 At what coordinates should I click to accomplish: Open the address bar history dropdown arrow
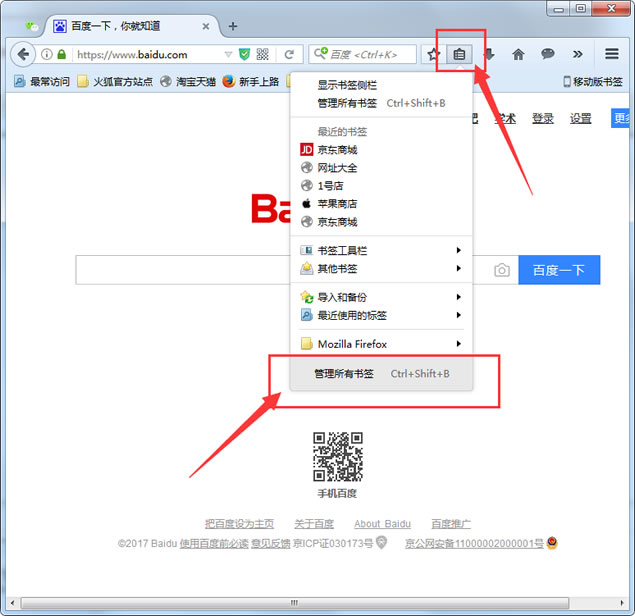(228, 54)
